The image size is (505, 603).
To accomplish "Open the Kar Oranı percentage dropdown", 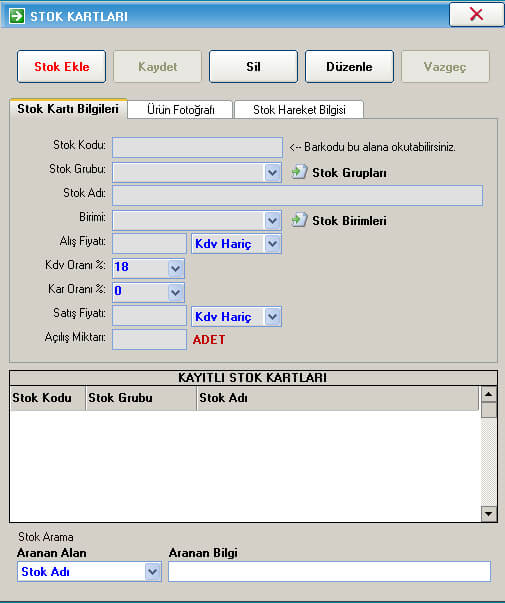I will pos(175,292).
